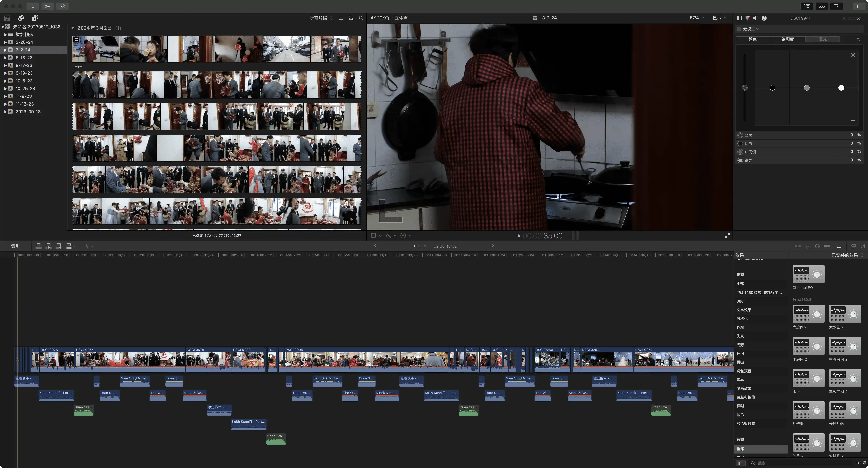Open the Color inspector prism icon
Image resolution: width=868 pixels, height=468 pixels.
pyautogui.click(x=748, y=18)
